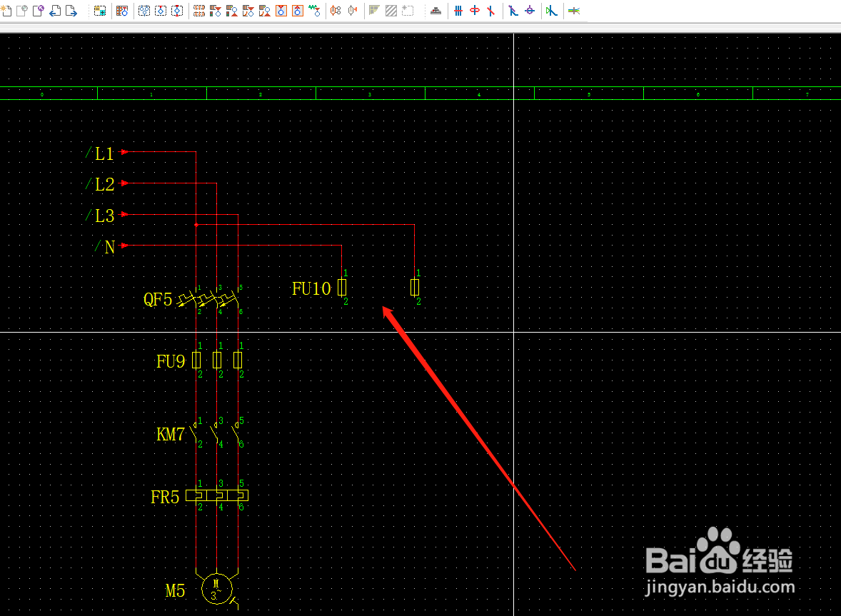This screenshot has width=841, height=616.
Task: Click the dashed box with three circles icon
Action: [144, 11]
